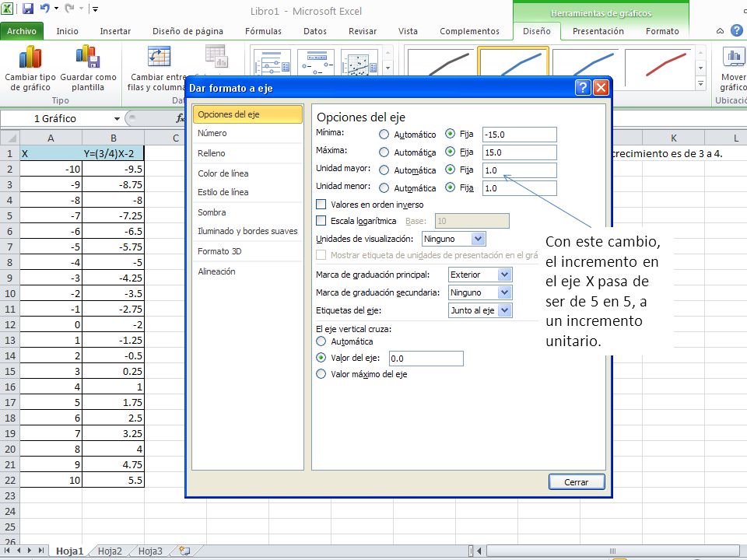Select Automática radio for Máxima

tap(384, 152)
